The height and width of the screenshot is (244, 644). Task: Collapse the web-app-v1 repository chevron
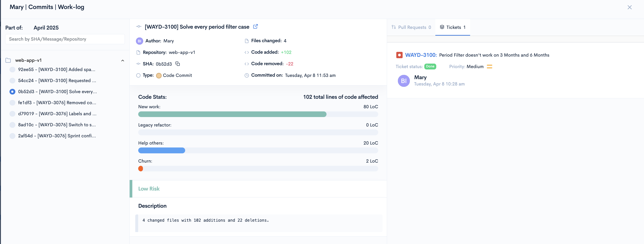122,60
